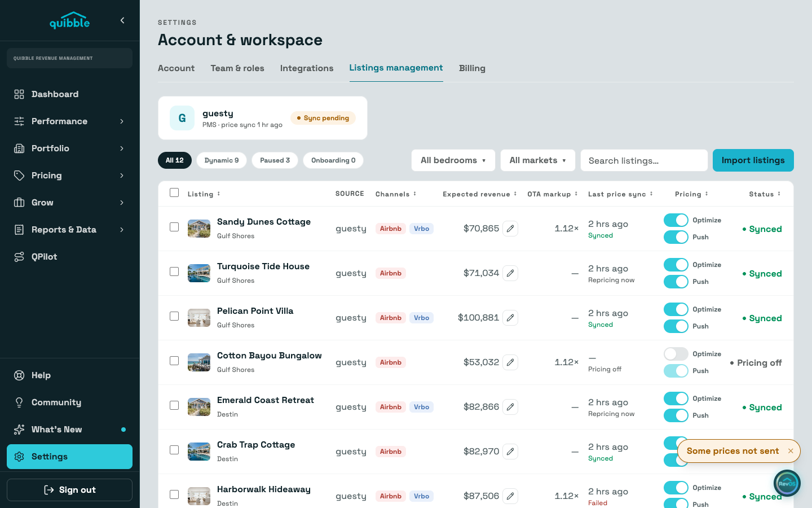Filter listings by Paused 3
812x508 pixels.
point(275,160)
